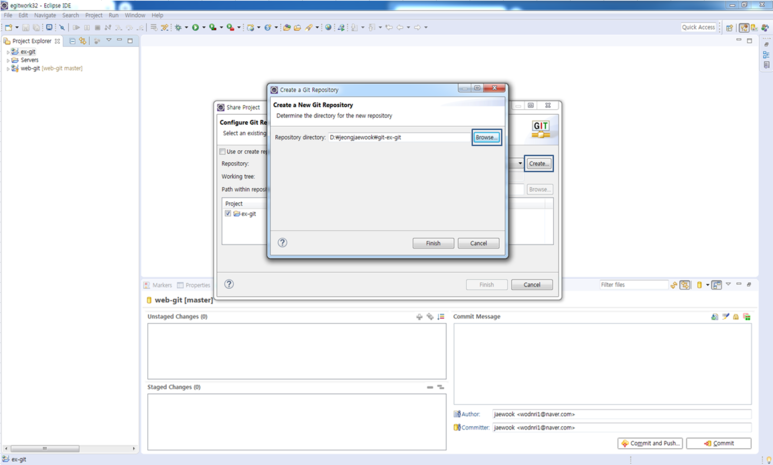Expand the web-git project tree node
The height and width of the screenshot is (465, 773).
tap(7, 69)
